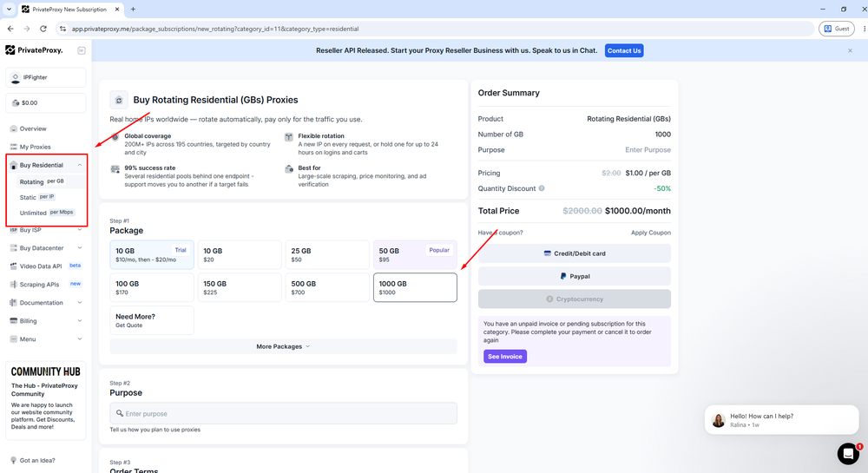Click the browser address bar
The image size is (868, 473).
pyautogui.click(x=435, y=29)
